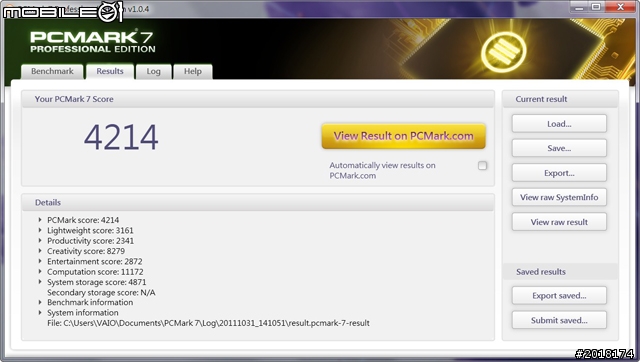Screen dimensions: 640x362
Task: Open View raw result
Action: coord(559,222)
